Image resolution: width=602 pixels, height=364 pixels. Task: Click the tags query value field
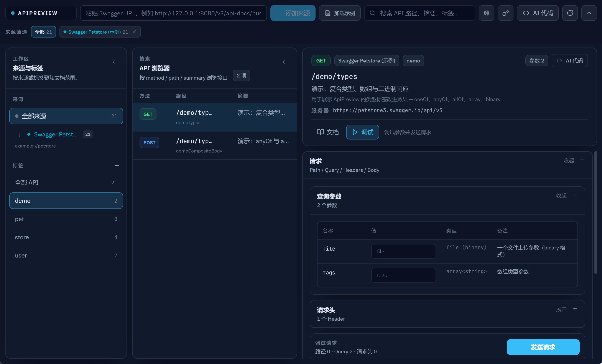tap(403, 275)
